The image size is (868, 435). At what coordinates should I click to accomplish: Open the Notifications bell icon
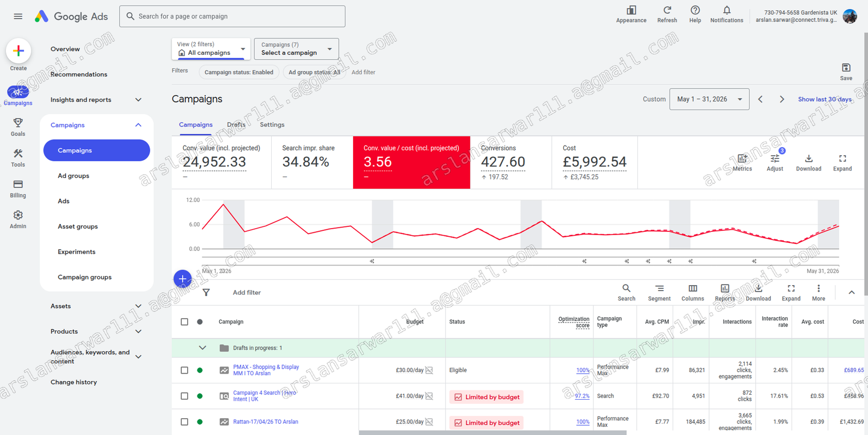pyautogui.click(x=727, y=10)
